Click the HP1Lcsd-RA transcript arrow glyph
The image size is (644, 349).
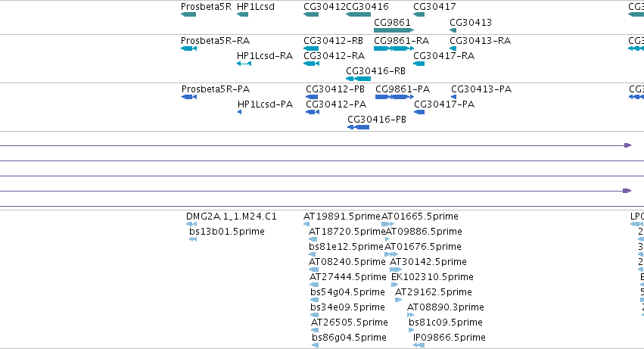[x=244, y=64]
